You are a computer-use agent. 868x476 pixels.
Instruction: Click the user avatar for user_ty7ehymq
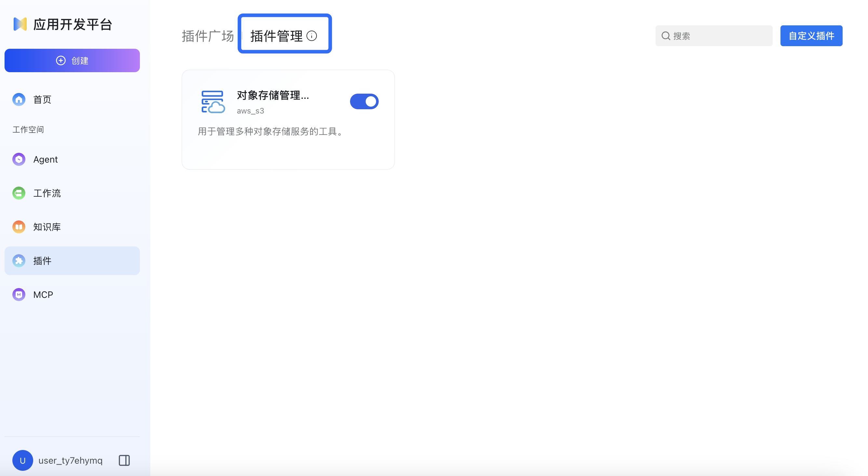pyautogui.click(x=22, y=460)
